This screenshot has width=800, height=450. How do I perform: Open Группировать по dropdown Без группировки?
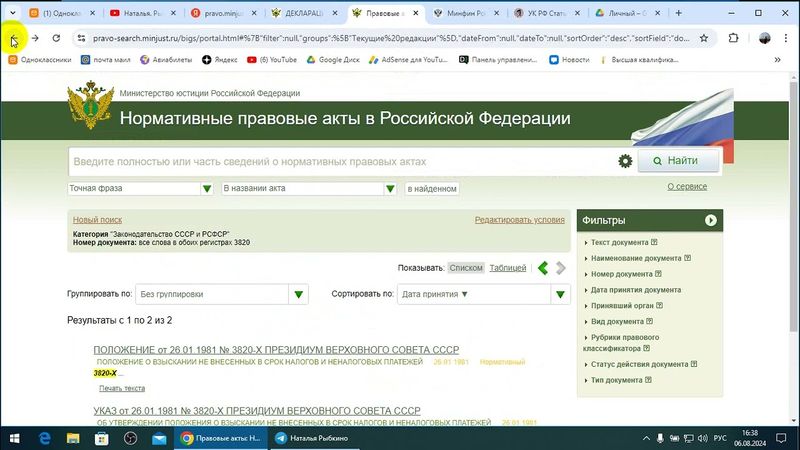coord(222,294)
